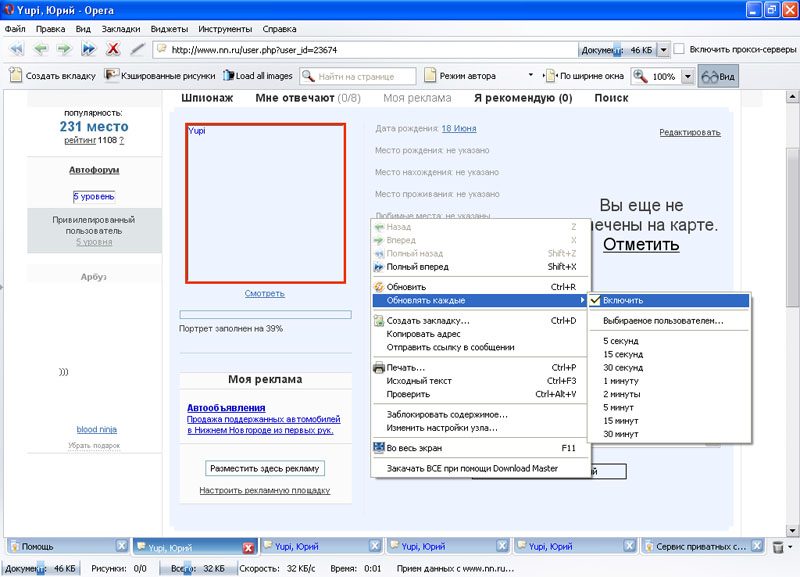The width and height of the screenshot is (800, 577).
Task: Click the Разместить здесь рекламу button
Action: point(265,468)
